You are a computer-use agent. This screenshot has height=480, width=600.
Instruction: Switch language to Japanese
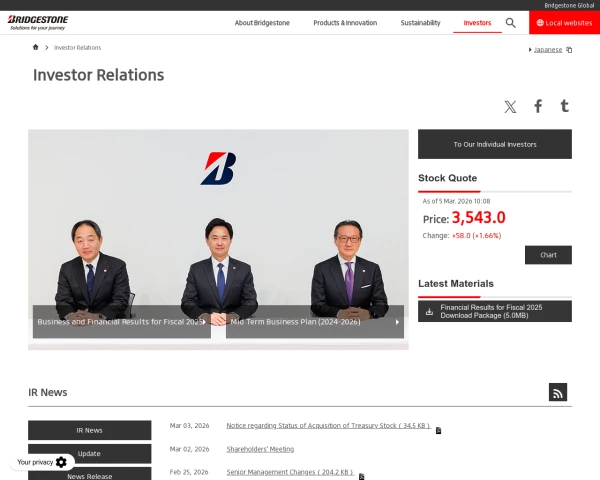tap(548, 49)
